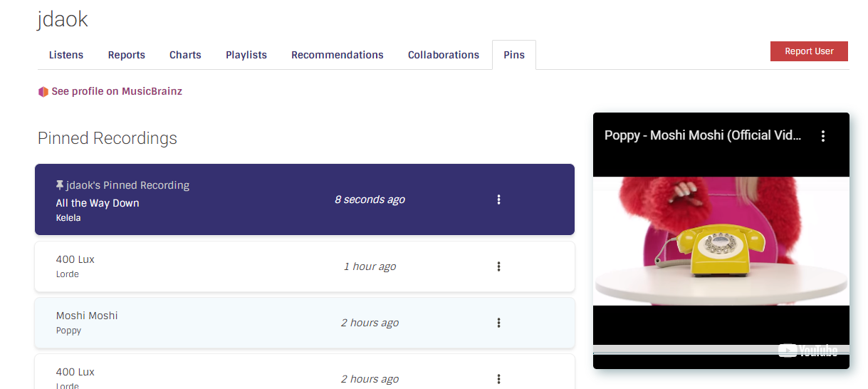The height and width of the screenshot is (389, 868).
Task: Open YouTube player more options menu
Action: (x=823, y=135)
